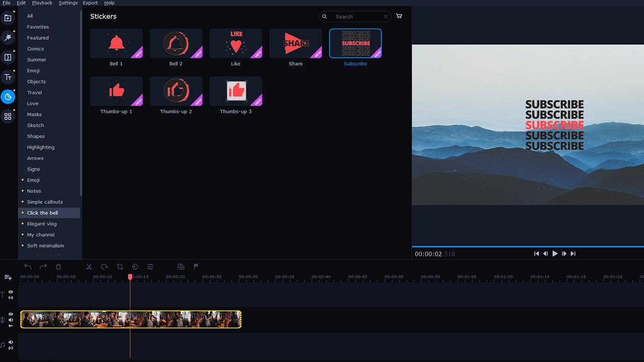Split the clip with the scissors tool

click(x=89, y=267)
